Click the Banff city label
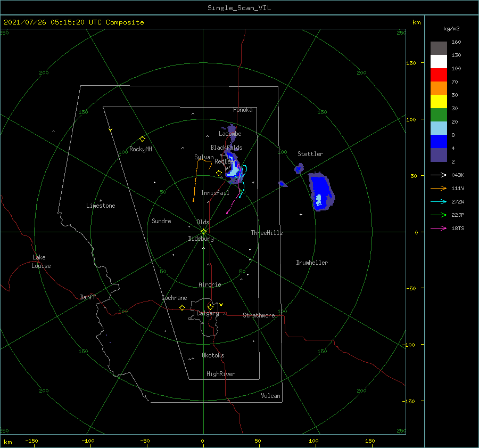Screen dimensions: 479x448 [88, 297]
